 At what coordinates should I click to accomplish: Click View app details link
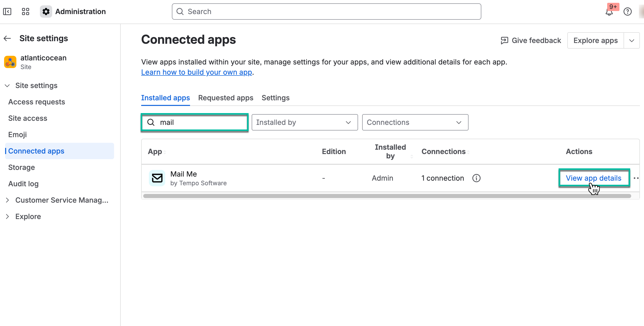[x=593, y=178]
